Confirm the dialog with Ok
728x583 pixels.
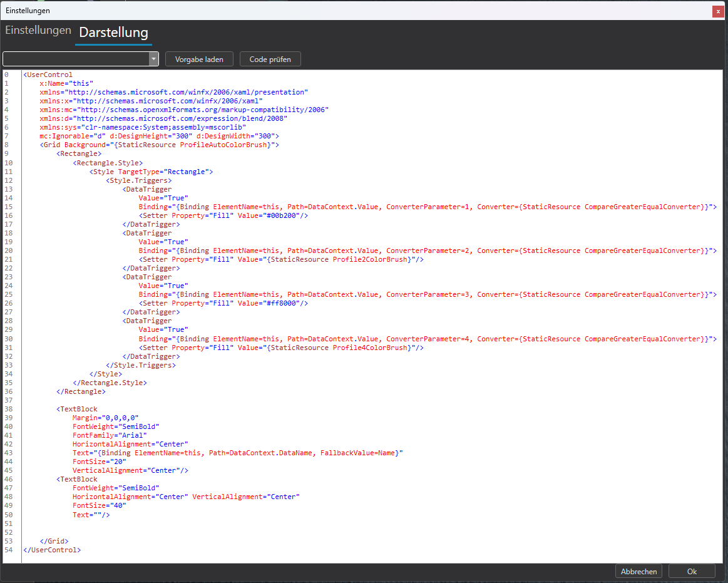coord(691,571)
